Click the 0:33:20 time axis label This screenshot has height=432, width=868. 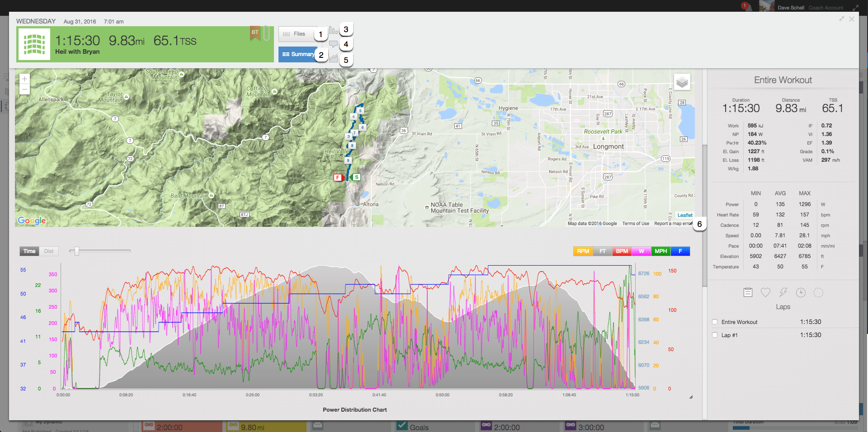coord(316,395)
